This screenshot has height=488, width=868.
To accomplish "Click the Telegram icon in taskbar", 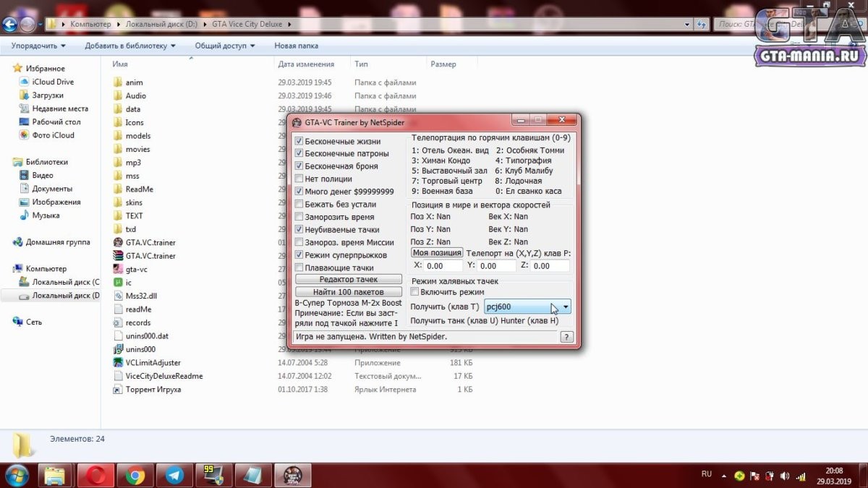I will tap(174, 475).
